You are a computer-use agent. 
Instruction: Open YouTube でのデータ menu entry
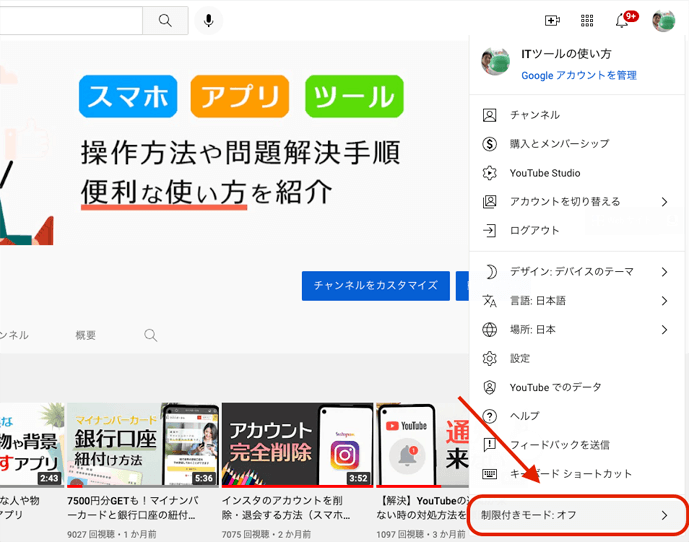tap(578, 387)
